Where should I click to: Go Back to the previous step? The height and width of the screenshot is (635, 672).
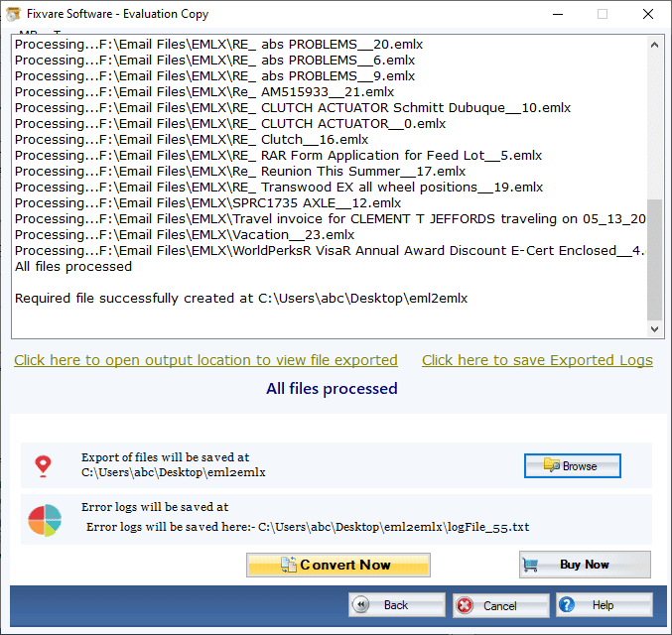397,605
